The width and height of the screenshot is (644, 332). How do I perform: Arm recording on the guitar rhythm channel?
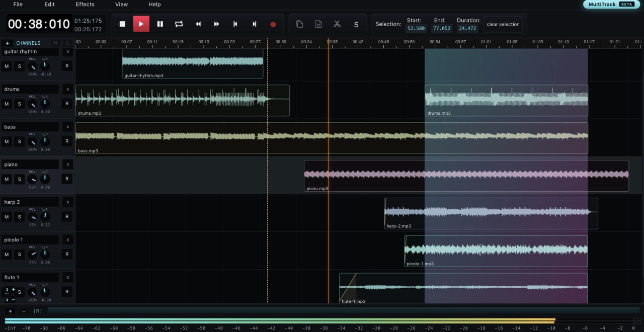pos(67,66)
